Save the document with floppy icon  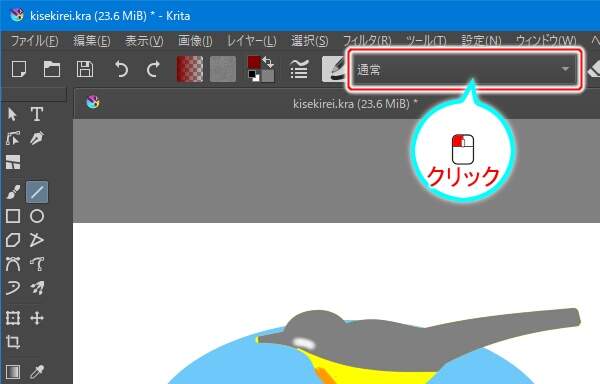85,69
